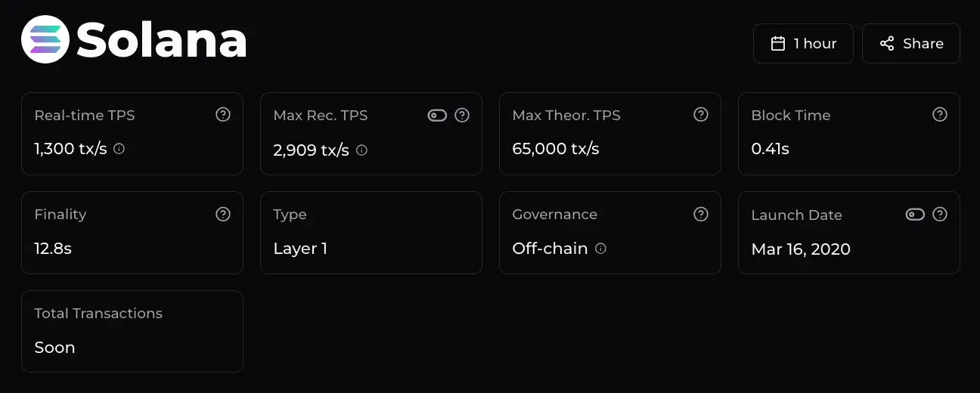Click the Mar 16, 2020 date value
This screenshot has width=980, height=393.
click(801, 249)
